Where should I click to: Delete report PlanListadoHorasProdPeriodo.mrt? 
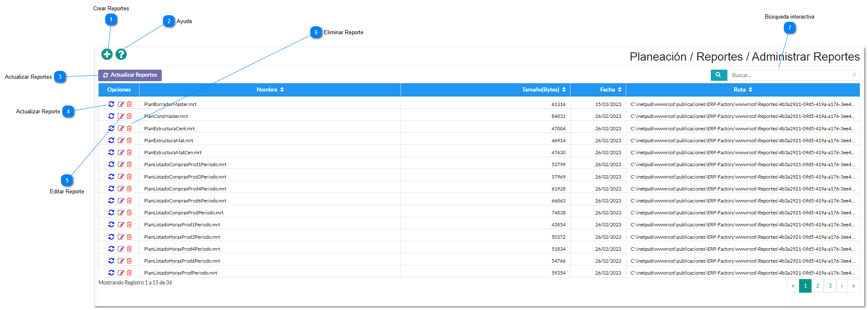129,272
